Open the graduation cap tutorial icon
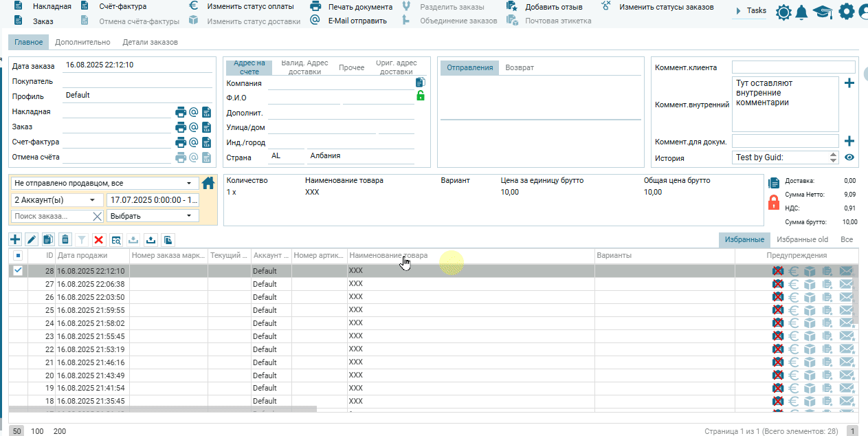The height and width of the screenshot is (436, 868). 822,12
